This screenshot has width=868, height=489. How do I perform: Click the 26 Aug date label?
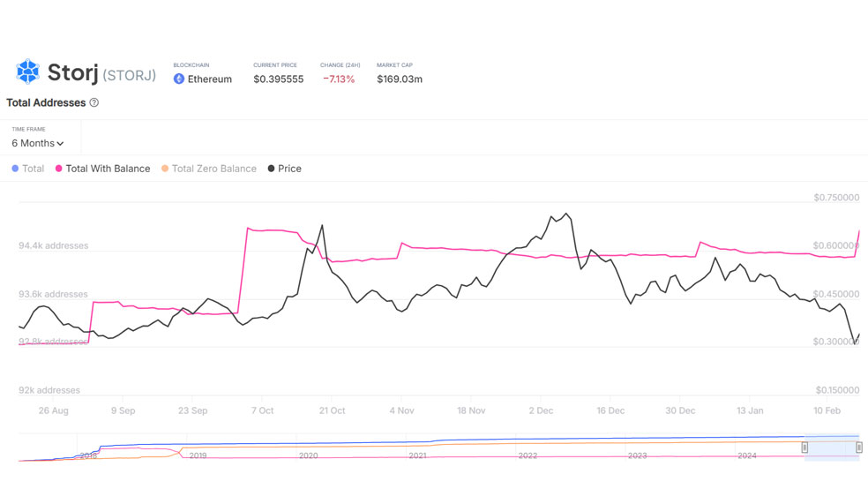53,410
